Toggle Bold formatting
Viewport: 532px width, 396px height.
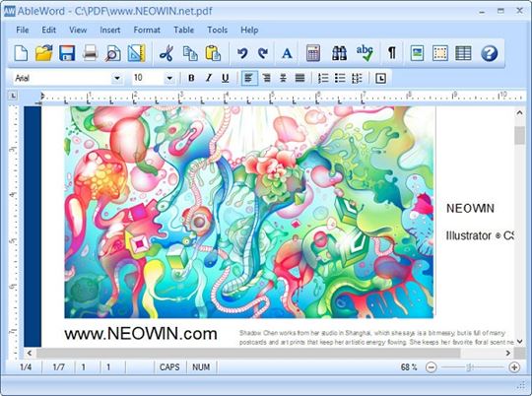(191, 78)
